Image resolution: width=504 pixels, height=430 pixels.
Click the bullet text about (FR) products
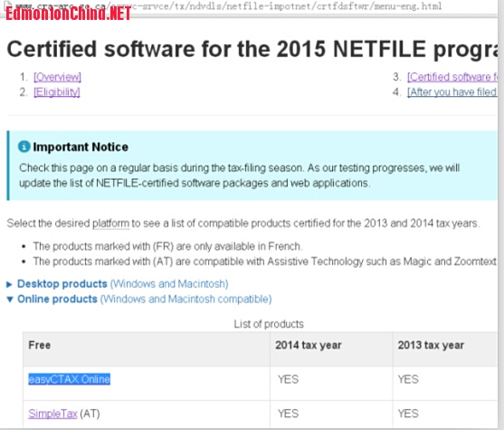[167, 246]
